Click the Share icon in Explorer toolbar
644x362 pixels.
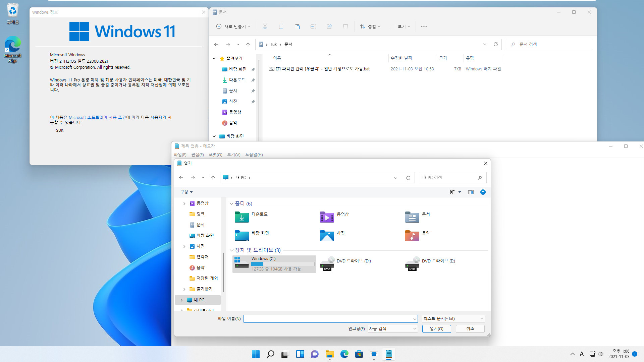point(329,26)
